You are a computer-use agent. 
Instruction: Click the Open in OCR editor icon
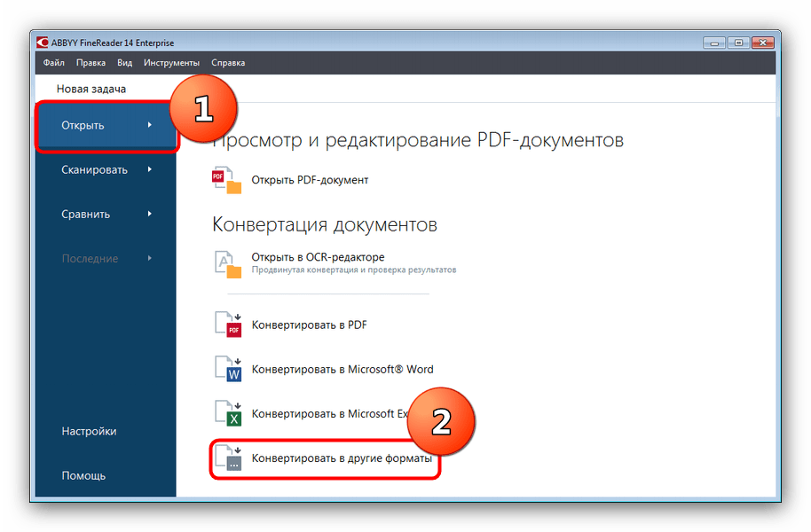(x=227, y=263)
